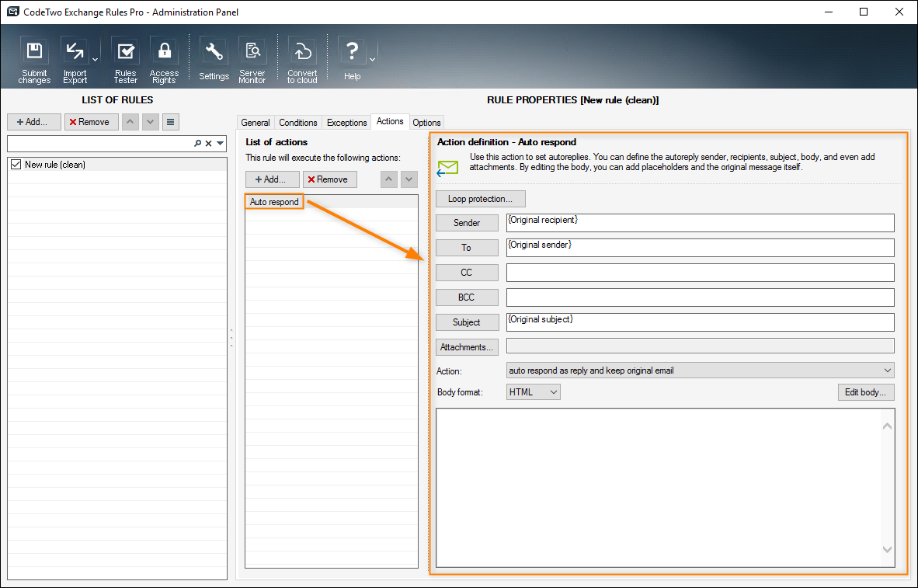Image resolution: width=918 pixels, height=588 pixels.
Task: Move rule up in the list of rules
Action: (x=130, y=122)
